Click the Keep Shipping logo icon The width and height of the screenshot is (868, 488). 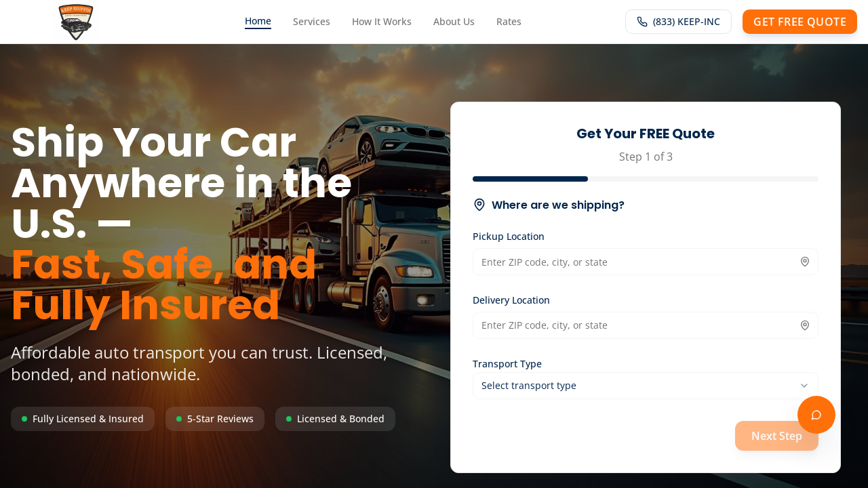(76, 22)
